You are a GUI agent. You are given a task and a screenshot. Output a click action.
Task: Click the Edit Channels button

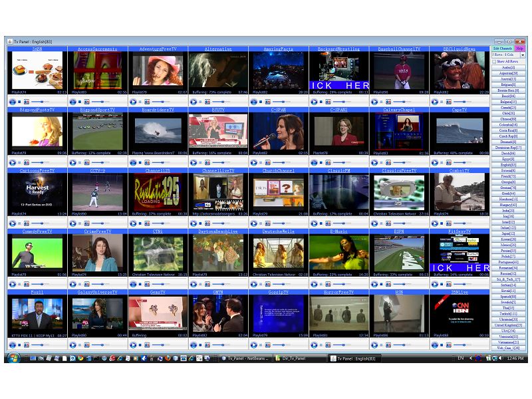pyautogui.click(x=502, y=49)
